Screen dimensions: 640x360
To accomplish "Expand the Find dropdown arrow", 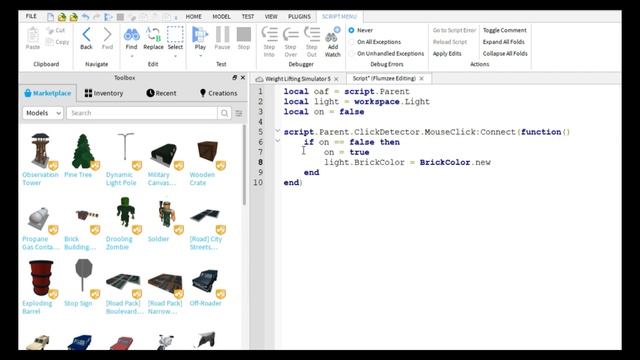I will [x=131, y=56].
